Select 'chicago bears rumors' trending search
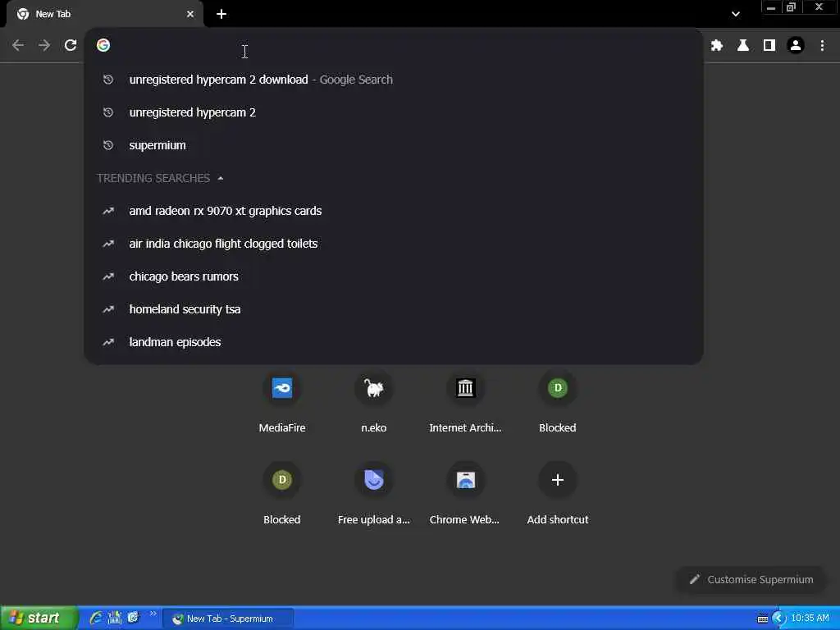840x630 pixels. [x=394, y=276]
